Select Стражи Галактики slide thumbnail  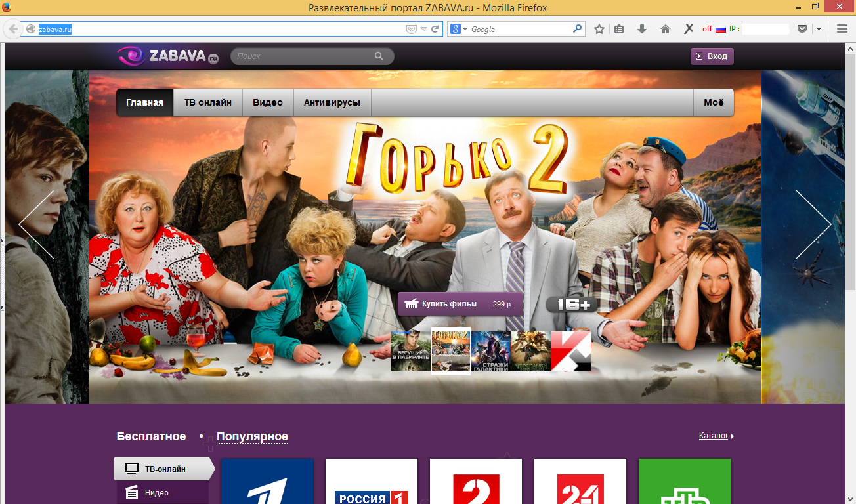(491, 351)
